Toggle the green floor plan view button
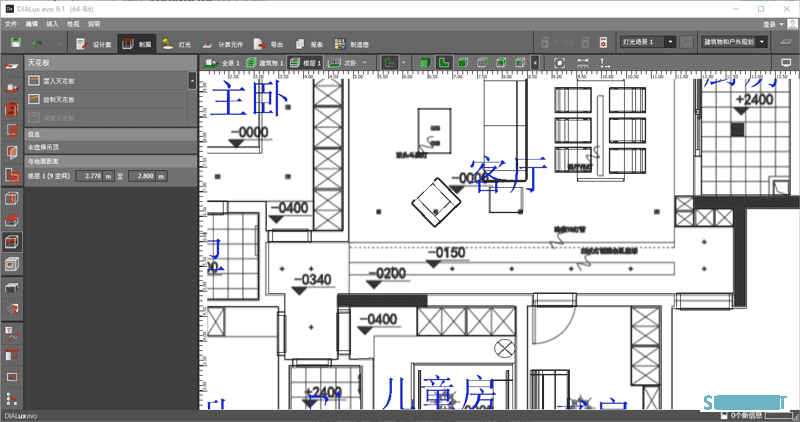Viewport: 800px width, 422px height. (x=390, y=63)
